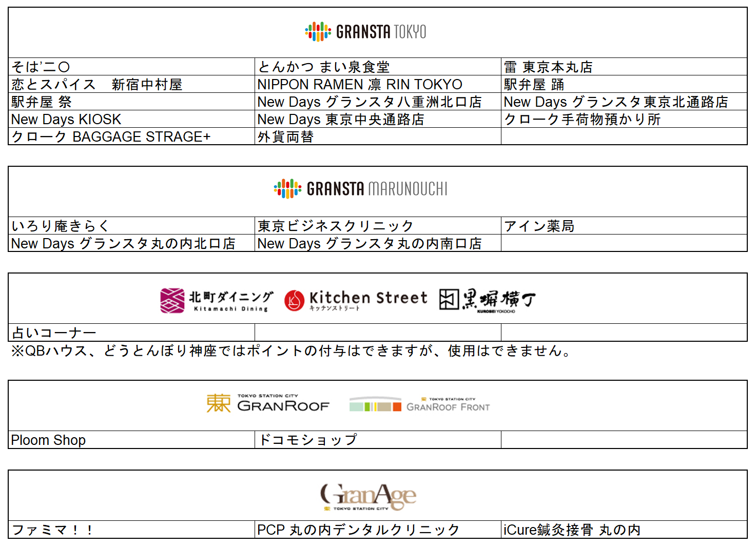Click the GRANSTA MARUNOUCHI logo
Image resolution: width=756 pixels, height=546 pixels.
click(x=361, y=189)
